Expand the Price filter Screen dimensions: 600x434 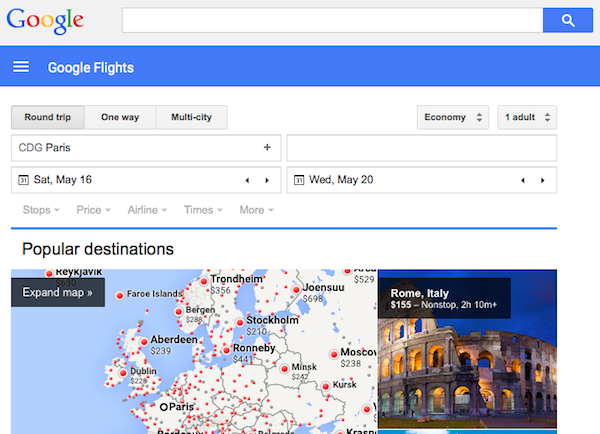(94, 210)
